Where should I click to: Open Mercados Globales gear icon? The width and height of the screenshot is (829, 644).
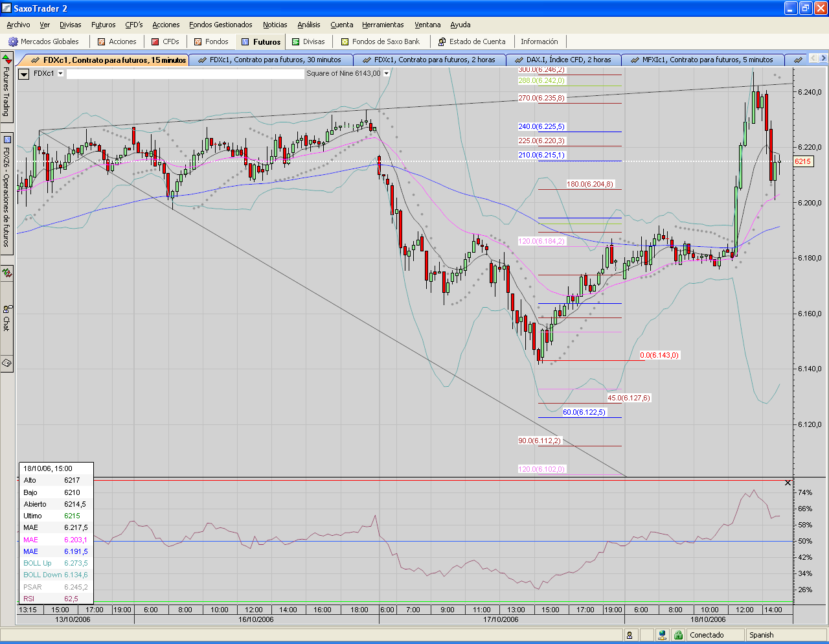(x=13, y=41)
